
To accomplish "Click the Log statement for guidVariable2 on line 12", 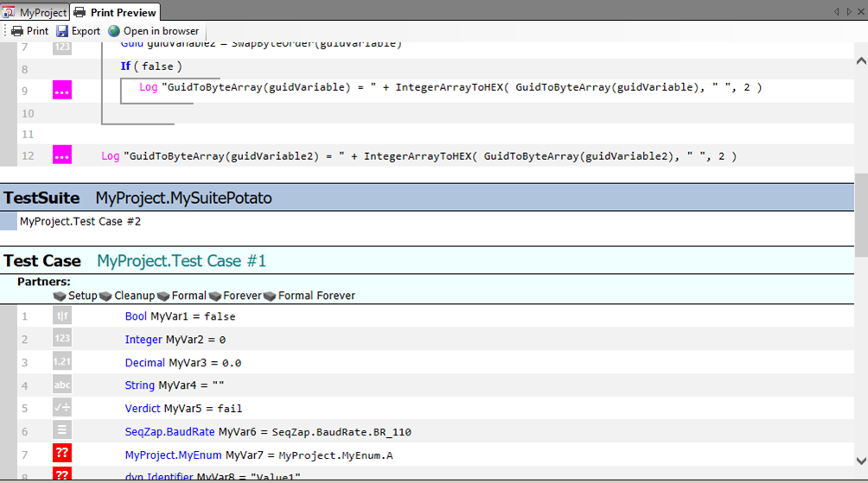I will pos(418,156).
